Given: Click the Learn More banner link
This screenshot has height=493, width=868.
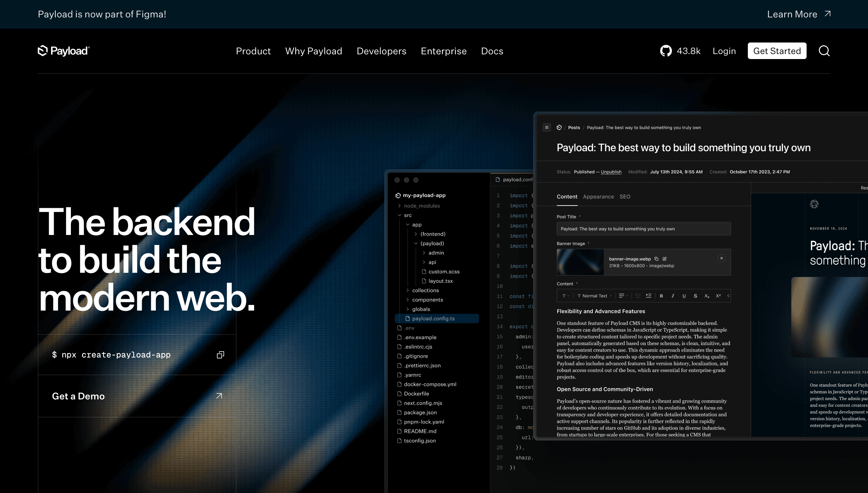Looking at the screenshot, I should coord(799,14).
